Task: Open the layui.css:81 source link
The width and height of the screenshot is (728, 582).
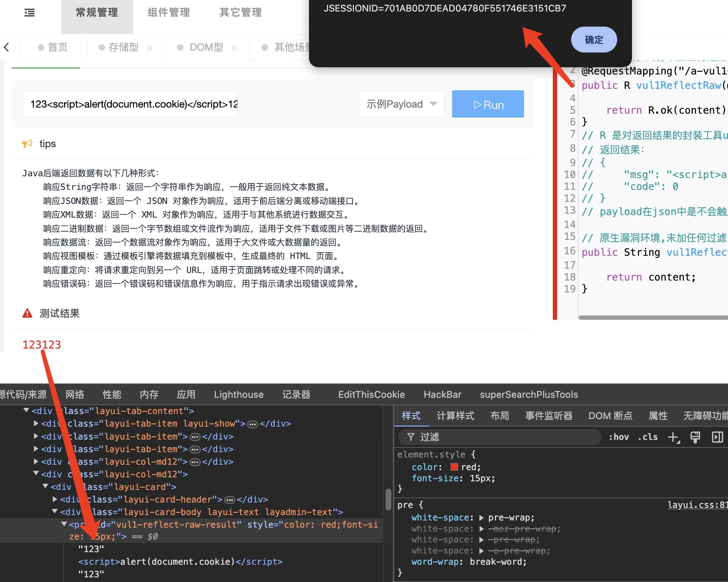Action: (697, 505)
